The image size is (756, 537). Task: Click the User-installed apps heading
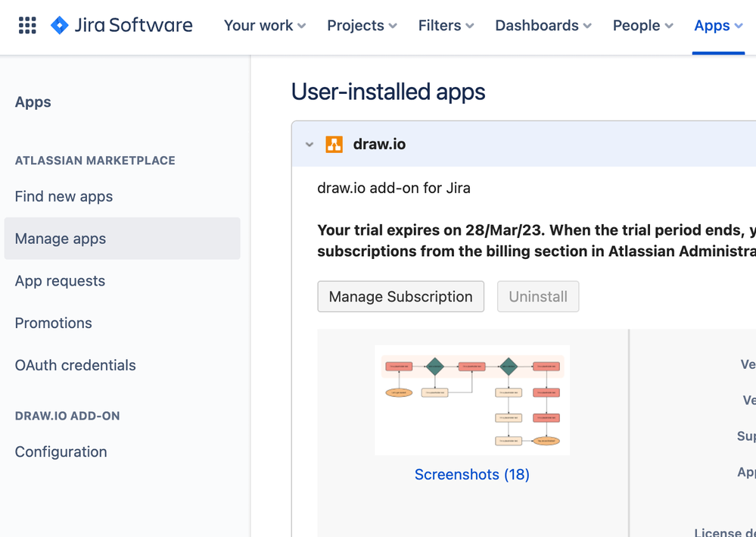coord(388,92)
